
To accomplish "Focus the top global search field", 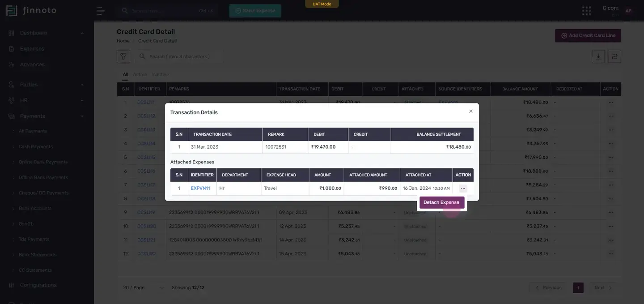I will point(168,11).
